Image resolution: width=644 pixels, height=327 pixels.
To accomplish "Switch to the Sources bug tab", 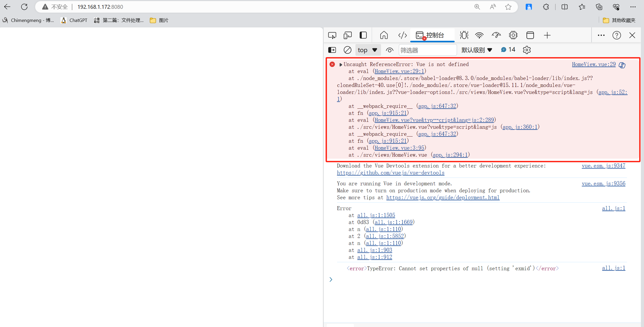I will point(464,35).
